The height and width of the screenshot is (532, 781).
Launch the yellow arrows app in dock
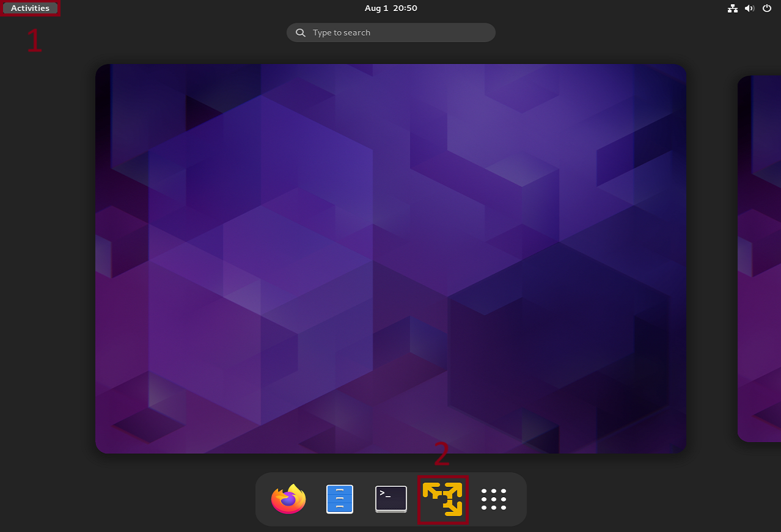click(x=442, y=499)
